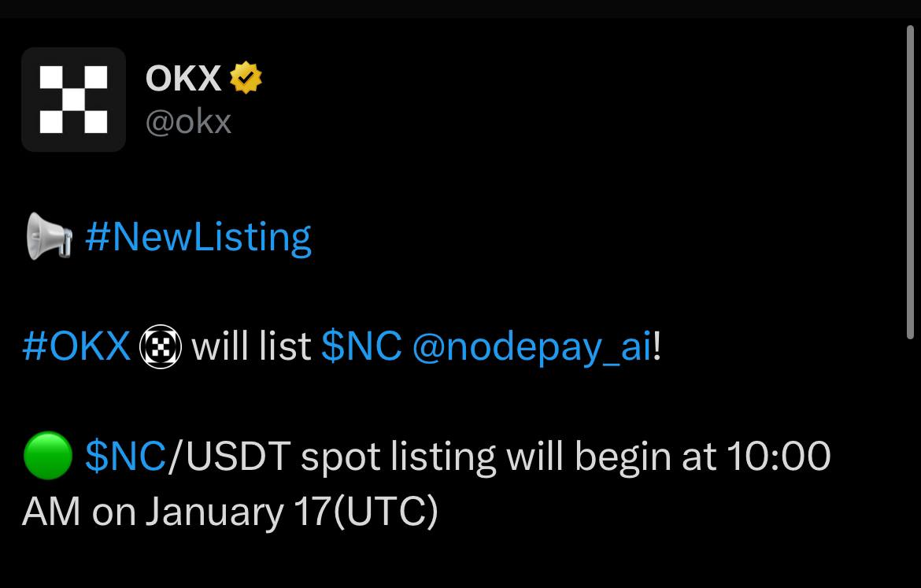The height and width of the screenshot is (588, 921).
Task: Open the OKX profile avatar
Action: coord(73,100)
